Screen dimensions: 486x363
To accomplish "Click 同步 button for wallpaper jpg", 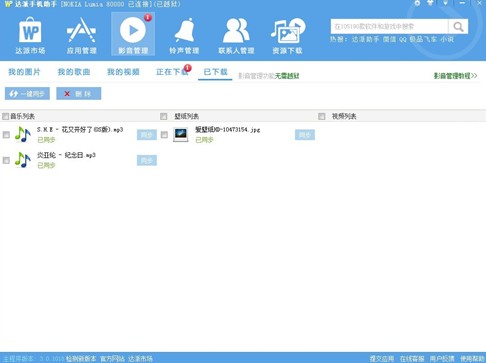I will point(305,135).
